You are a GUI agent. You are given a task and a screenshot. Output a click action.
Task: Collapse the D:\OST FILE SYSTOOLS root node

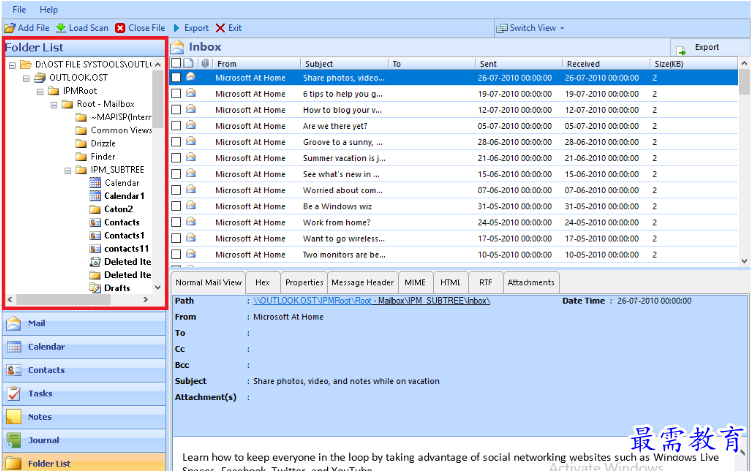coord(12,65)
